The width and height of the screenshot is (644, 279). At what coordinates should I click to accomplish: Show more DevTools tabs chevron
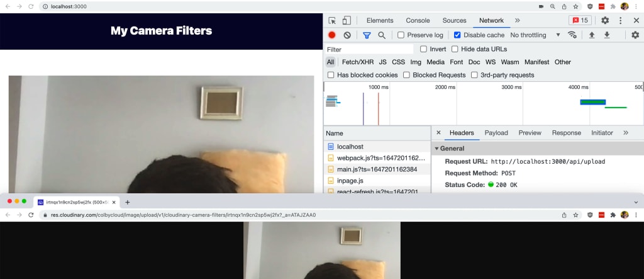[x=517, y=21]
